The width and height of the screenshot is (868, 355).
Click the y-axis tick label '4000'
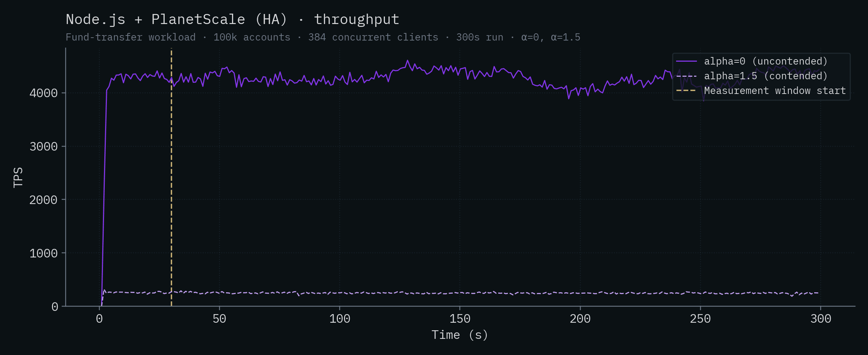[x=43, y=93]
